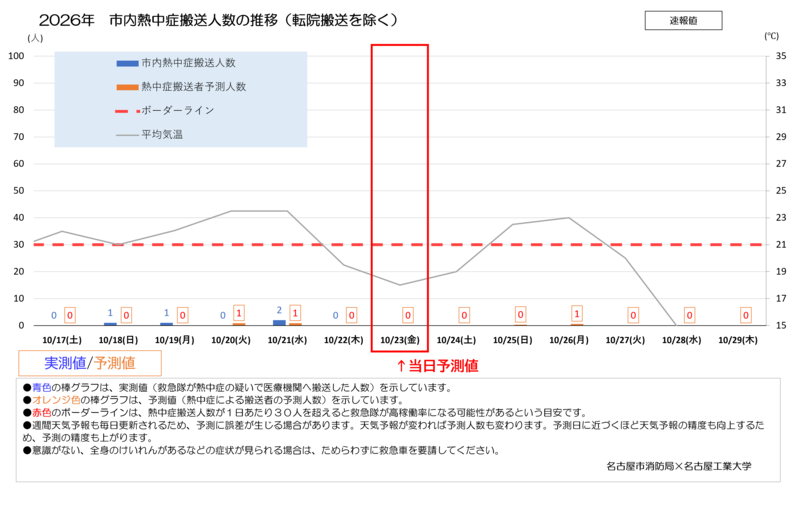Click the blue value 1 above 10/19
800x524 pixels.
pos(166,313)
